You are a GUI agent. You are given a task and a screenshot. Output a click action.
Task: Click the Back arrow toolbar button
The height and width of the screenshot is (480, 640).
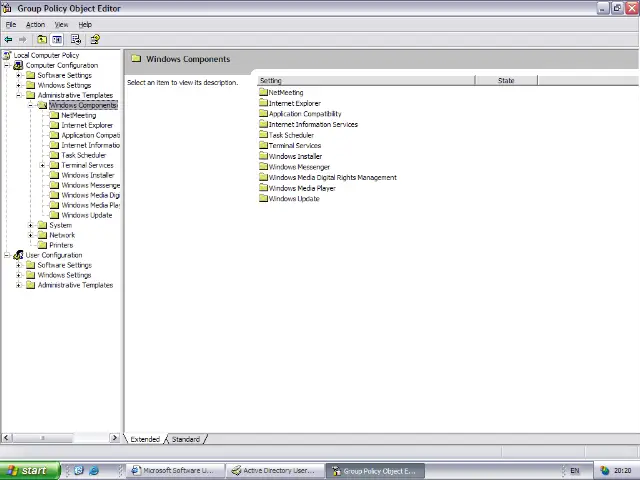pyautogui.click(x=8, y=40)
